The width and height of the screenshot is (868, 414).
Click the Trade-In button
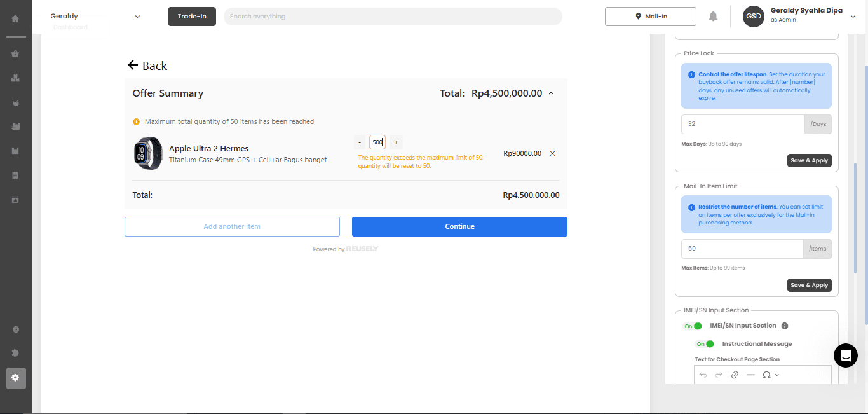point(192,17)
